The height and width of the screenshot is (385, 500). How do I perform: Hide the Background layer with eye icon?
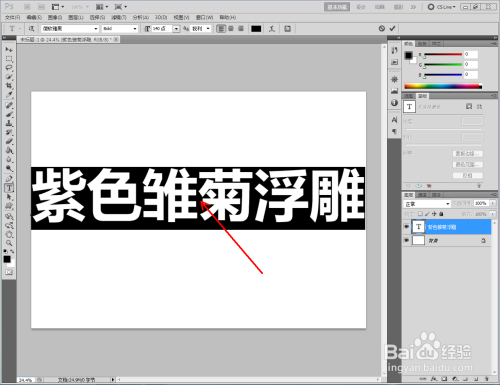(x=406, y=240)
